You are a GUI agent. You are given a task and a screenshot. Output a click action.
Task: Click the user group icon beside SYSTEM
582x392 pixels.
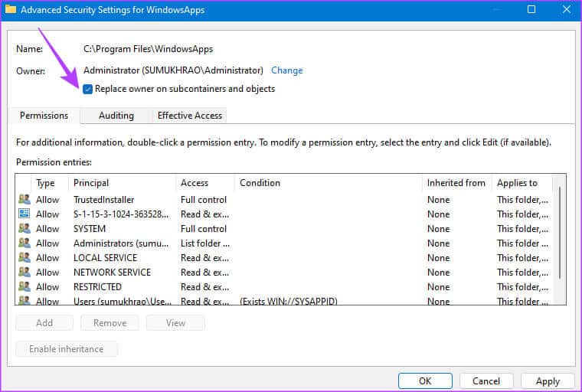25,228
